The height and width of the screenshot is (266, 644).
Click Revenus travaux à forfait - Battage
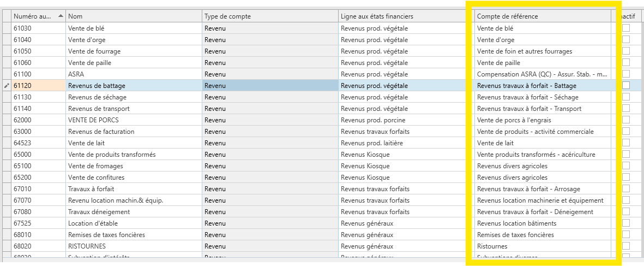pyautogui.click(x=542, y=86)
